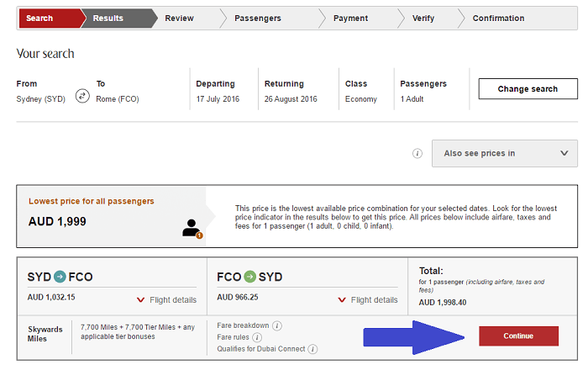Click the Confirmation step in progress bar
The width and height of the screenshot is (588, 370).
(x=498, y=18)
